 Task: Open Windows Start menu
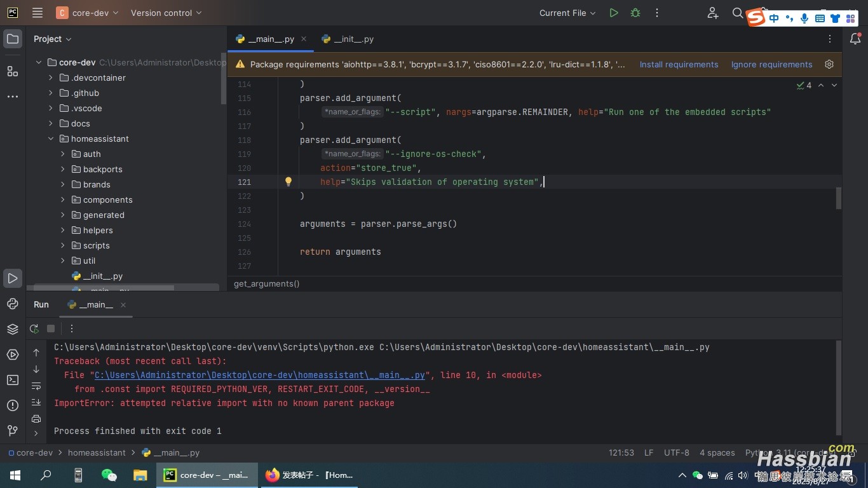tap(15, 475)
